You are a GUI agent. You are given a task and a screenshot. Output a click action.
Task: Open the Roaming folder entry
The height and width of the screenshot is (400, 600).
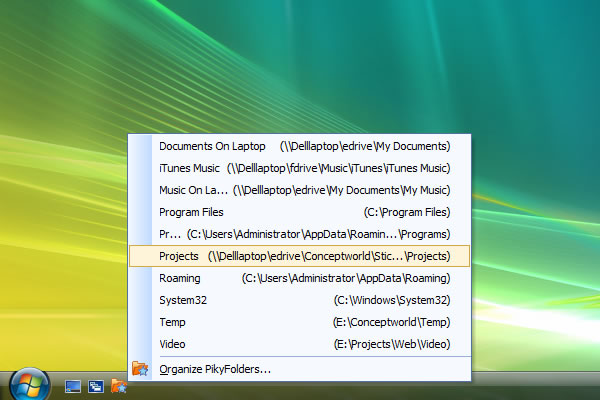tap(300, 278)
